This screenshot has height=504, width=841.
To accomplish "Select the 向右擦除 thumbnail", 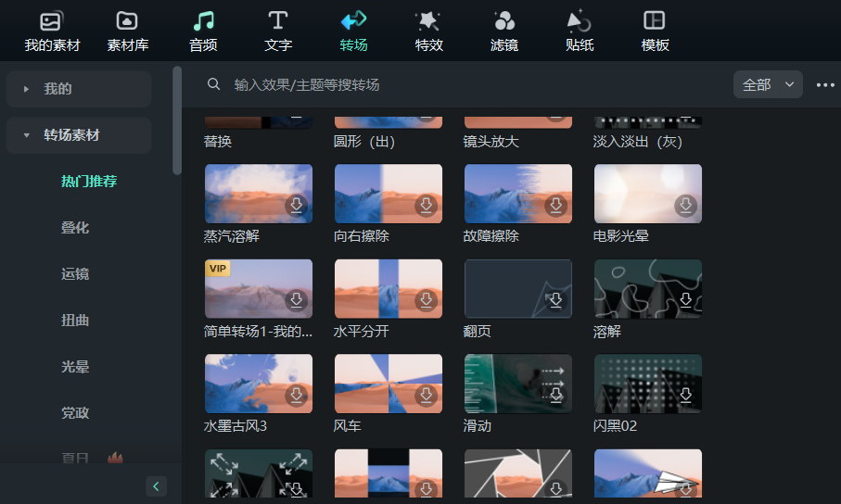I will click(x=389, y=194).
